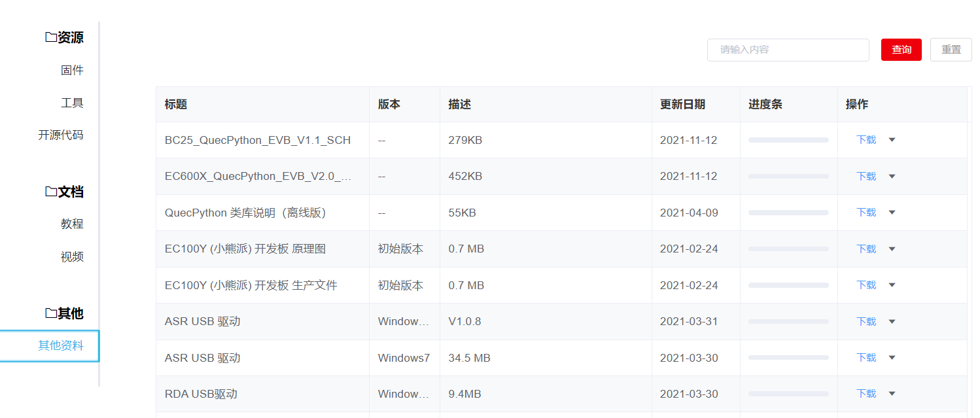Select the highlighted 其他资料 item

tap(60, 346)
